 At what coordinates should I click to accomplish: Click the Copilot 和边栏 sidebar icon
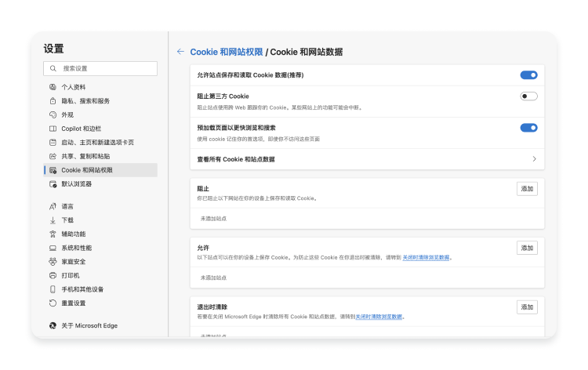coord(53,129)
